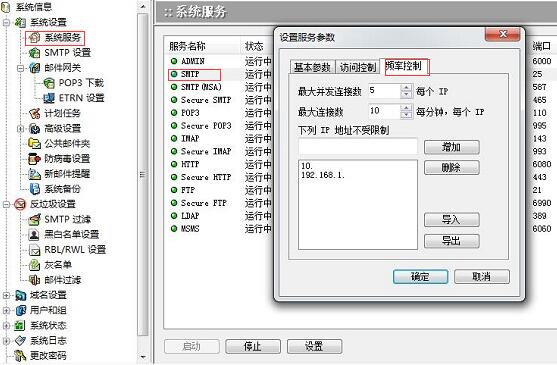557x365 pixels.
Task: Click the 最大连接数 value field
Action: click(x=384, y=111)
